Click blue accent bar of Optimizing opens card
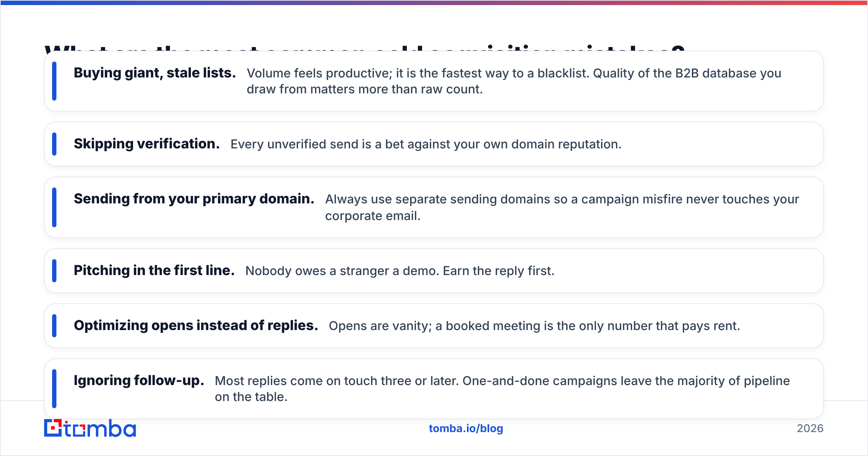The image size is (868, 456). [x=54, y=326]
